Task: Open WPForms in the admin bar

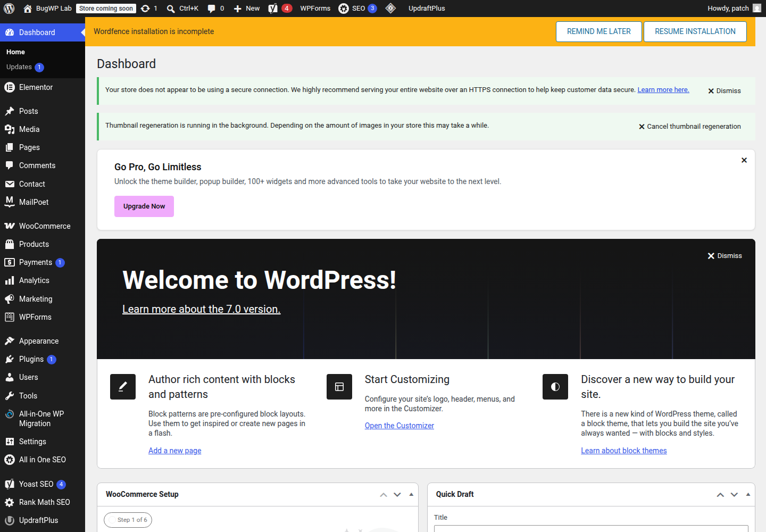Action: (315, 9)
